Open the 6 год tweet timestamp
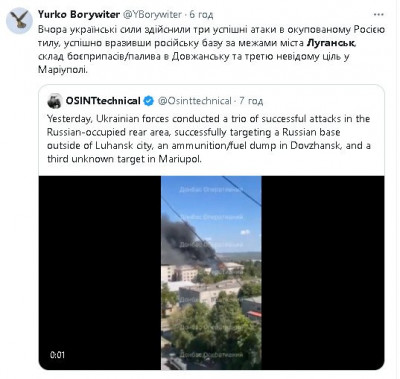This screenshot has height=379, width=400. tap(201, 15)
